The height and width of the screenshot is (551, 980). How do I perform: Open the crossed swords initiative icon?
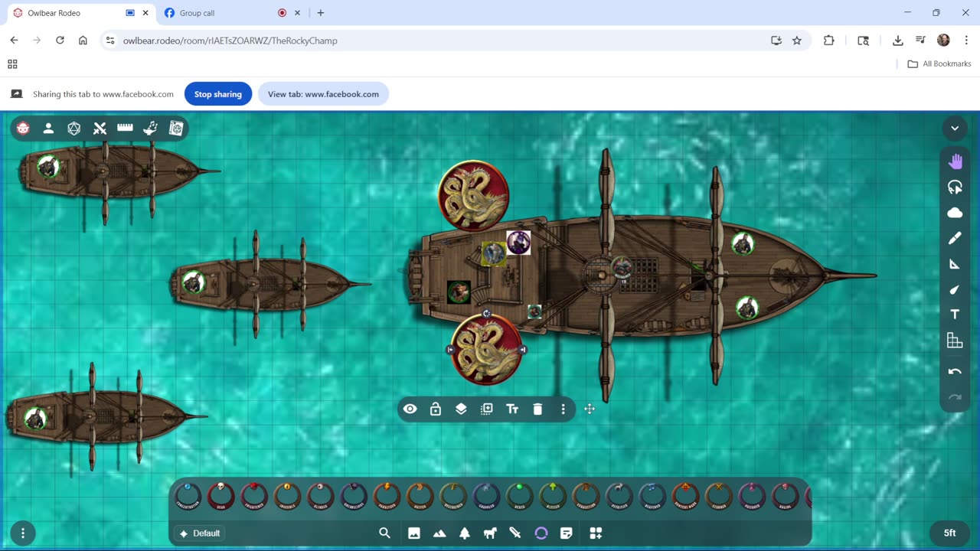click(100, 129)
